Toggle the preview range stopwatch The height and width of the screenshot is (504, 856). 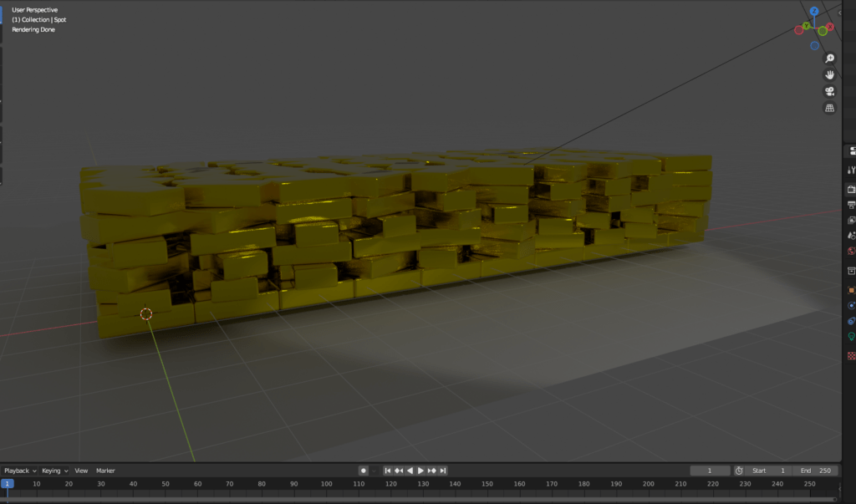click(x=739, y=470)
